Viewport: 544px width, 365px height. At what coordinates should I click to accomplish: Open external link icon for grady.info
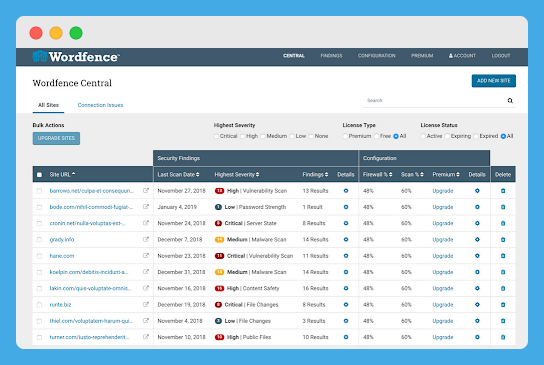[146, 239]
